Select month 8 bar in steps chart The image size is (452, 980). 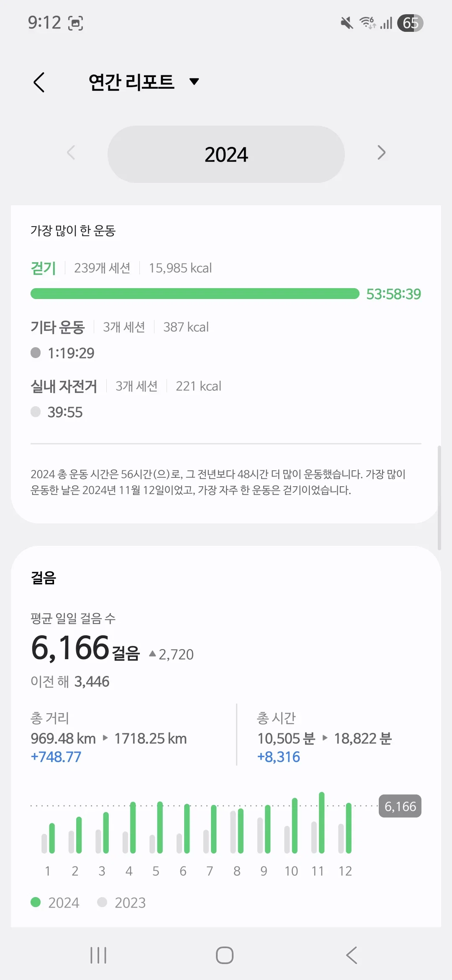click(x=237, y=831)
